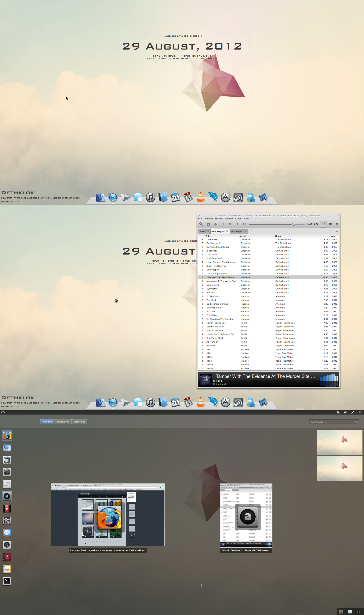This screenshot has width=364, height=615.
Task: Sort playlist by Year column header
Action: [335, 236]
